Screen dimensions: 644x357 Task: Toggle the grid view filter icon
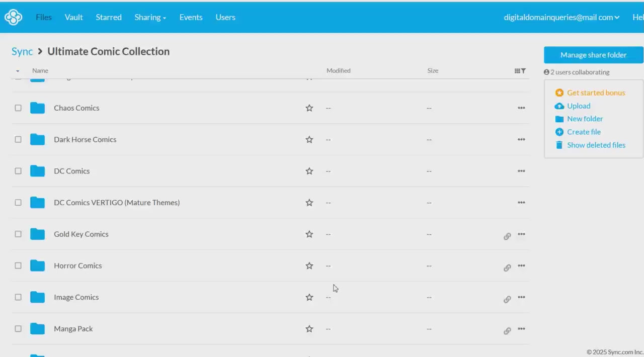pyautogui.click(x=520, y=71)
